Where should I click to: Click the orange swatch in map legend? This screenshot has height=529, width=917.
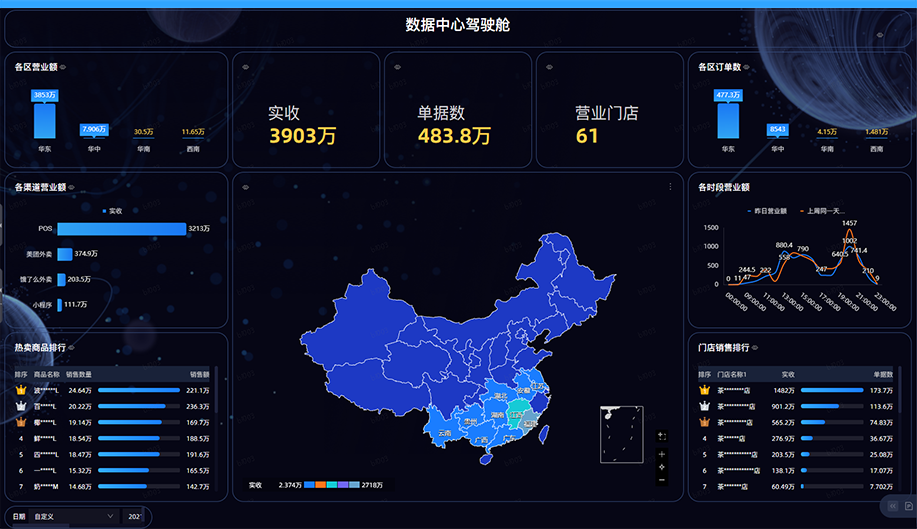pos(320,485)
